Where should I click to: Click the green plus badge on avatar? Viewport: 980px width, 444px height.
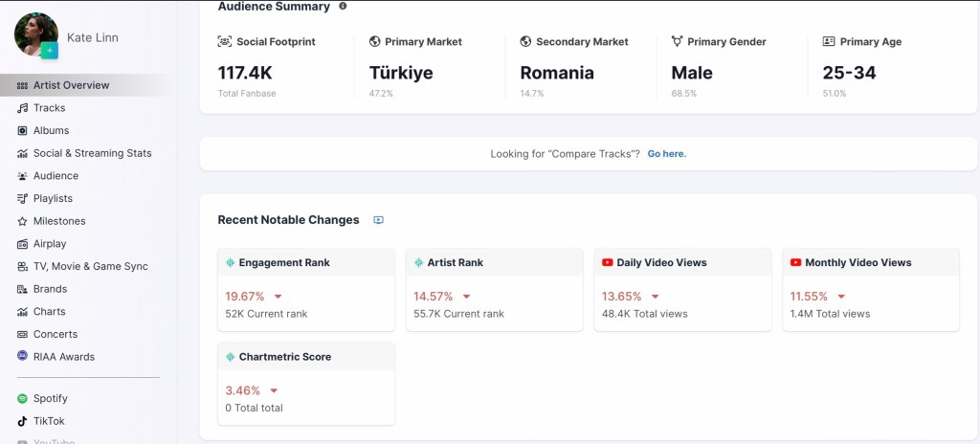click(51, 49)
